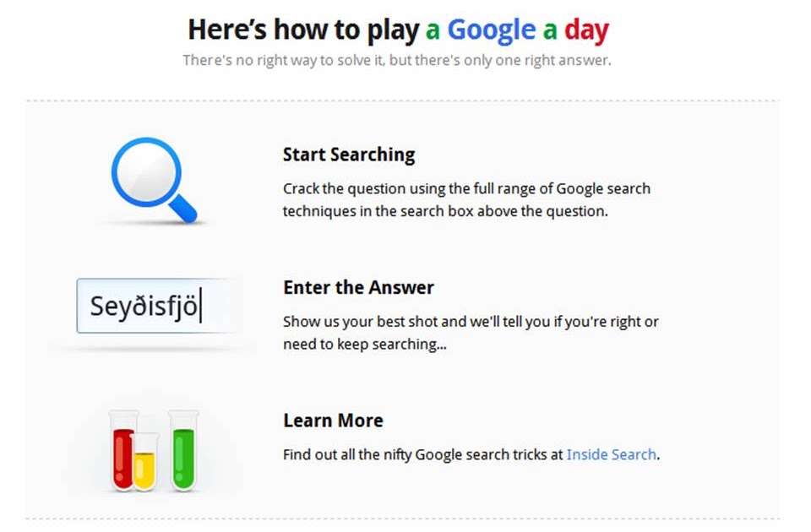Click the gray subtitle about one right answer

(397, 59)
